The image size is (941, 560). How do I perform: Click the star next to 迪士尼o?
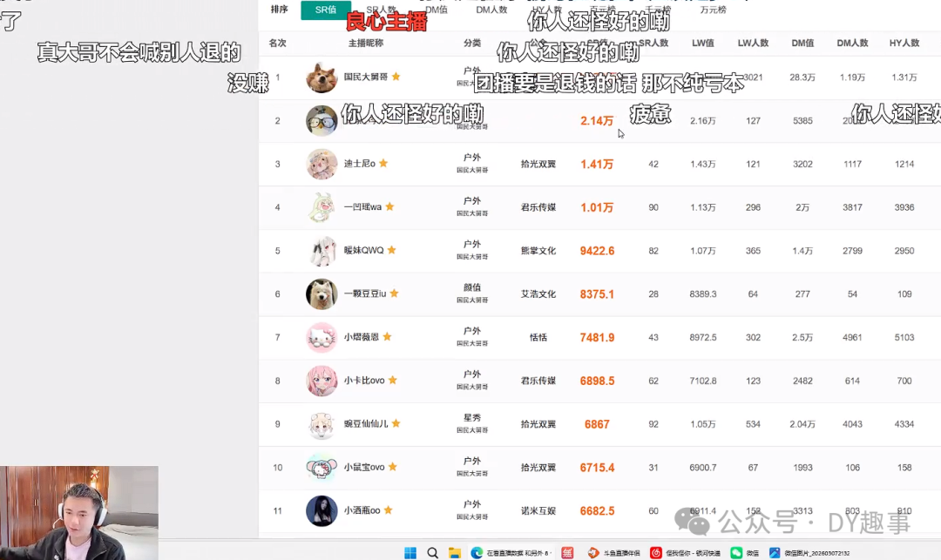coord(383,163)
